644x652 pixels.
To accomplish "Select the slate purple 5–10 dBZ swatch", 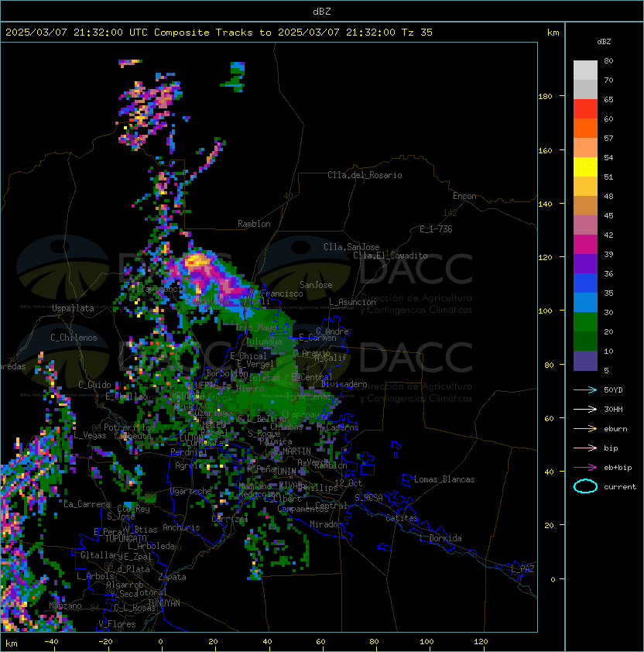I will pyautogui.click(x=585, y=361).
